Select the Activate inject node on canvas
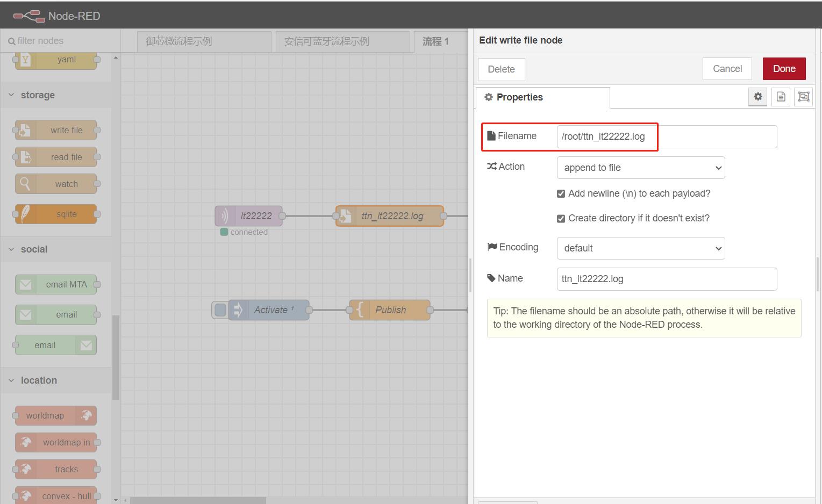Viewport: 822px width, 504px height. [x=269, y=310]
